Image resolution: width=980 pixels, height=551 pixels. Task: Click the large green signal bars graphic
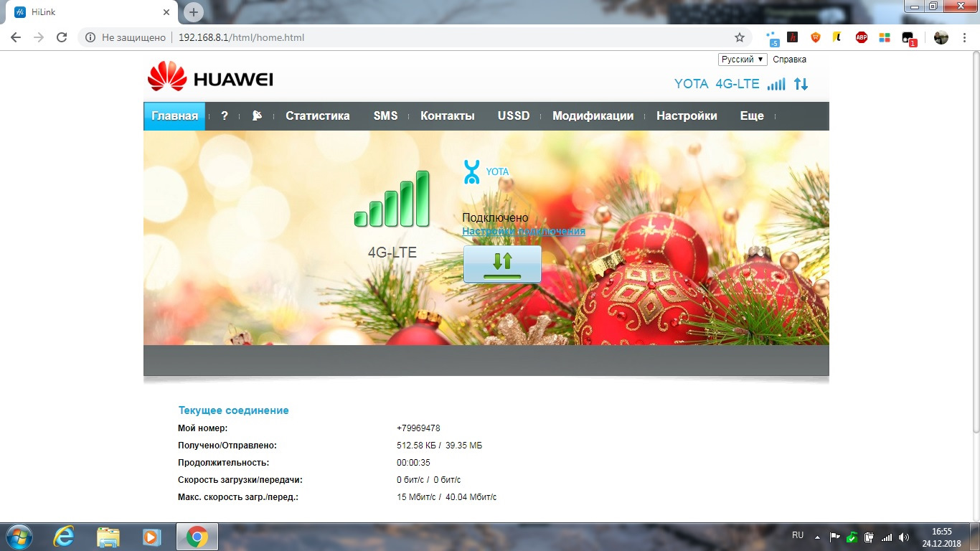point(392,199)
